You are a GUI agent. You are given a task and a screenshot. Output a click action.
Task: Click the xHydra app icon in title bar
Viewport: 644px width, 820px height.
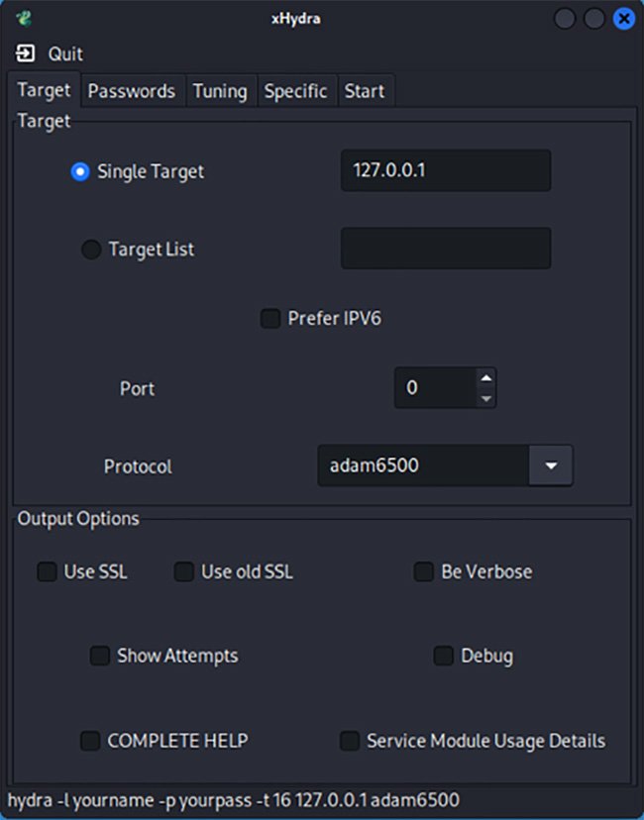[x=24, y=18]
